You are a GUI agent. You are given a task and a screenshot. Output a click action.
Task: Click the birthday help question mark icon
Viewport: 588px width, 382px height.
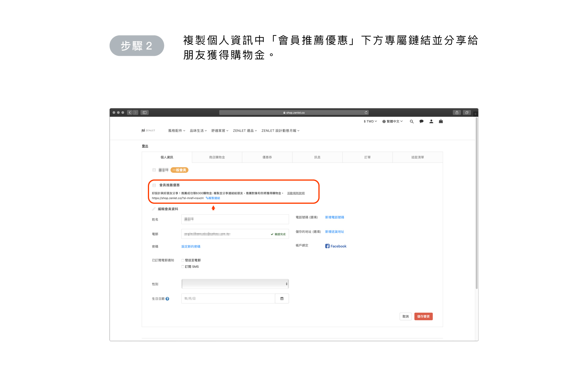click(x=167, y=299)
